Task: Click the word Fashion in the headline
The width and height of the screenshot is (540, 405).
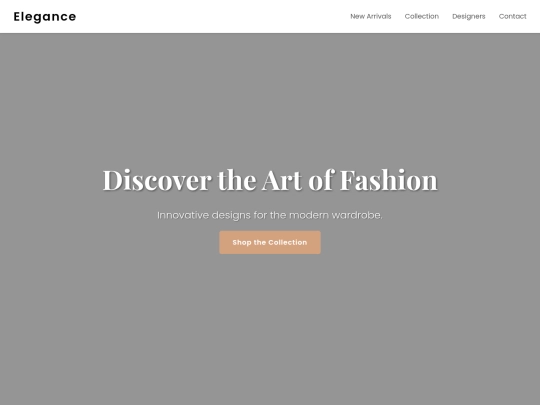Action: coord(389,180)
